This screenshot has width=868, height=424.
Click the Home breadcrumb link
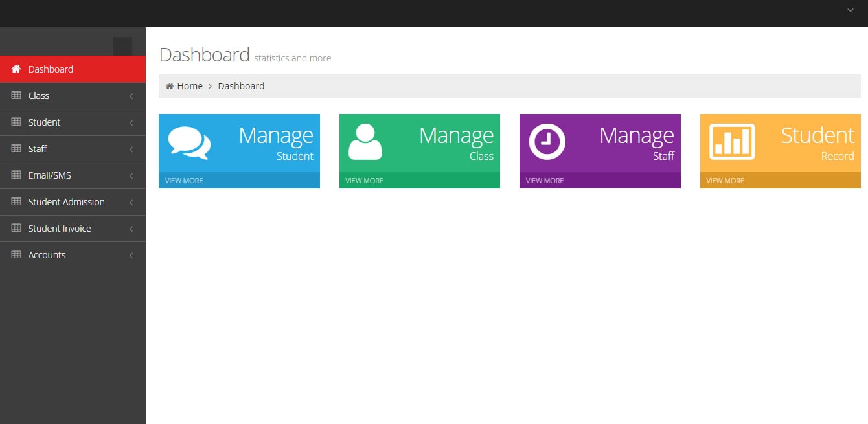coord(190,86)
